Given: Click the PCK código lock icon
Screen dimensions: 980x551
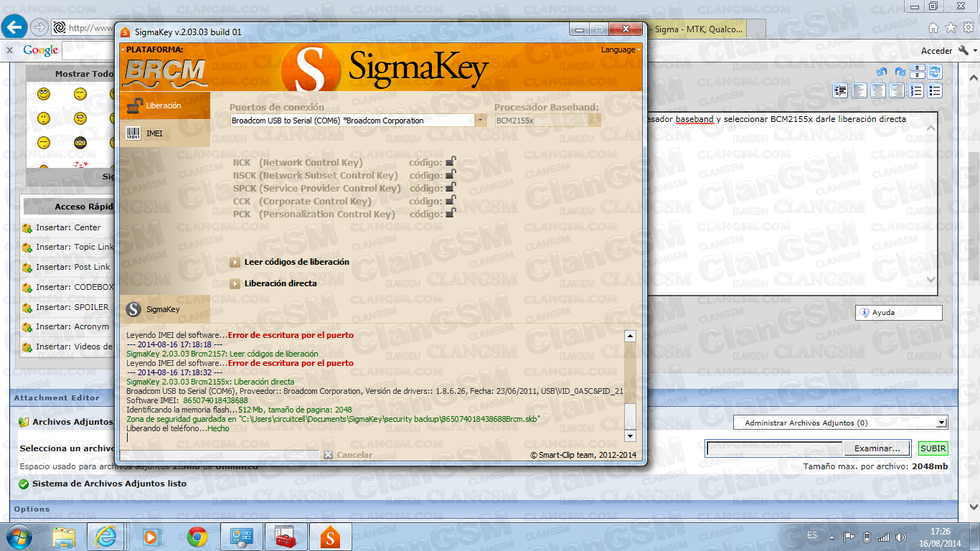Looking at the screenshot, I should tap(450, 214).
